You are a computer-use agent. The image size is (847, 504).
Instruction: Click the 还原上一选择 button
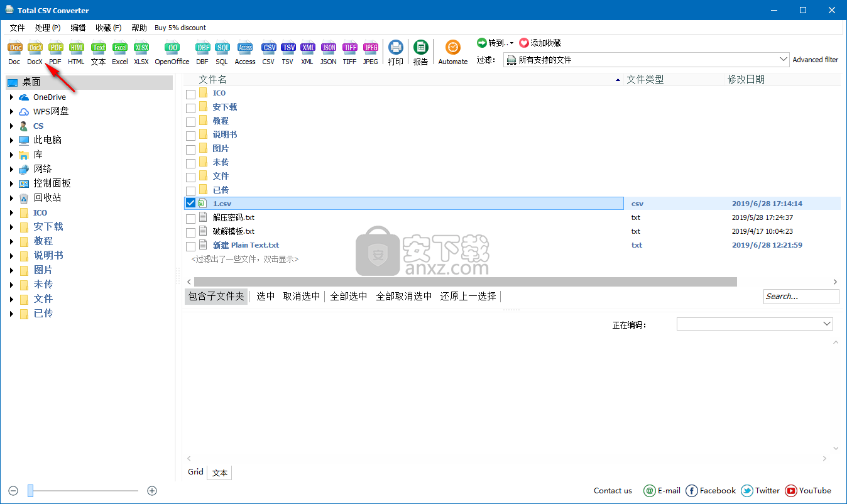[x=468, y=296]
